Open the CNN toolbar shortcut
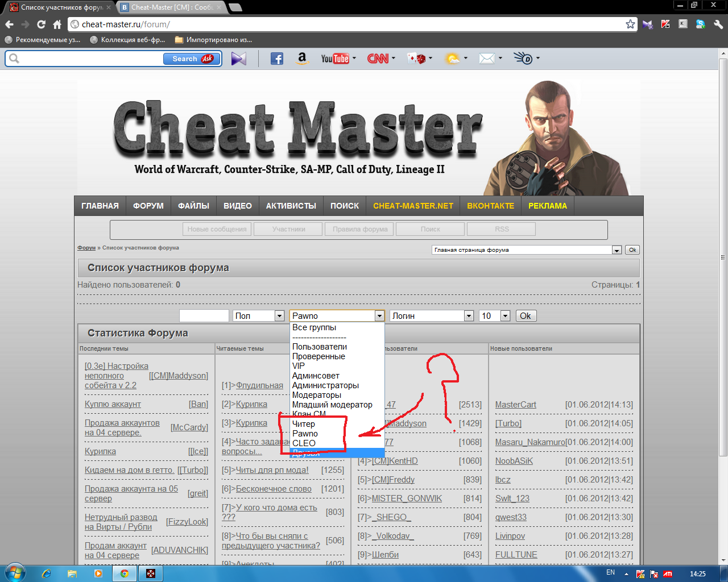 click(x=378, y=59)
